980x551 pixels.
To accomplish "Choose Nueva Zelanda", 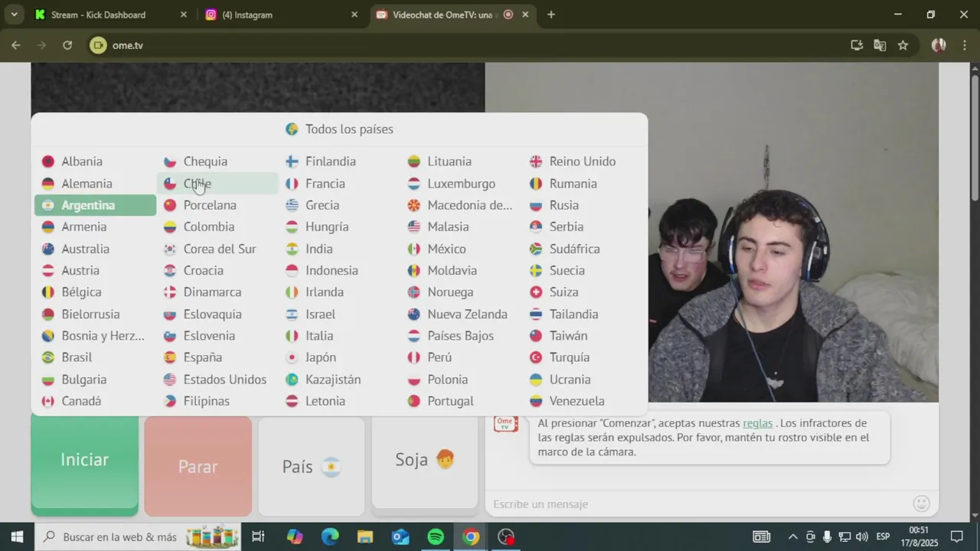I will pyautogui.click(x=462, y=314).
